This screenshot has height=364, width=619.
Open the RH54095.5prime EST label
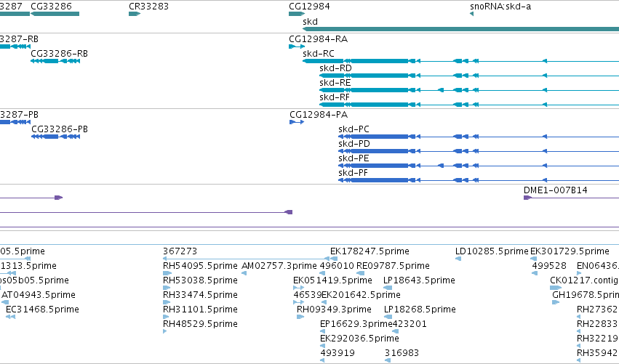pos(200,266)
